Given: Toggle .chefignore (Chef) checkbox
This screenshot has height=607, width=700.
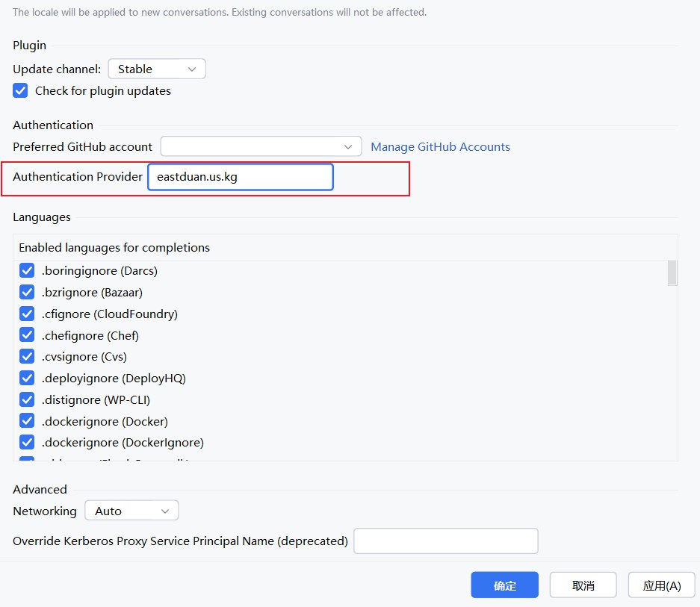Looking at the screenshot, I should 27,335.
